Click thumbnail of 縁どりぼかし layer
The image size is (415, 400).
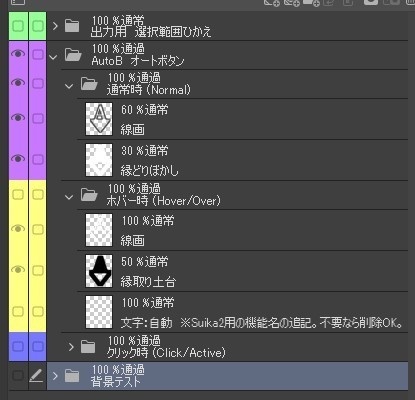pyautogui.click(x=99, y=160)
